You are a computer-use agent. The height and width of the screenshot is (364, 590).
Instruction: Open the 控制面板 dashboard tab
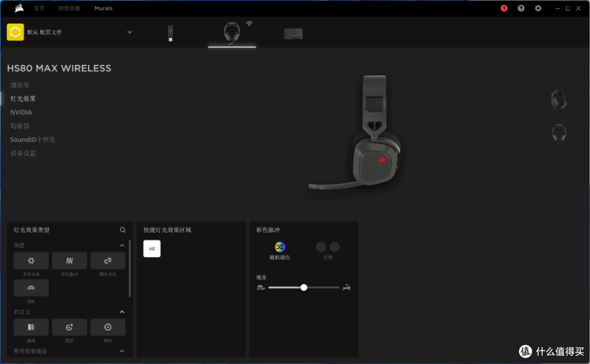[69, 8]
